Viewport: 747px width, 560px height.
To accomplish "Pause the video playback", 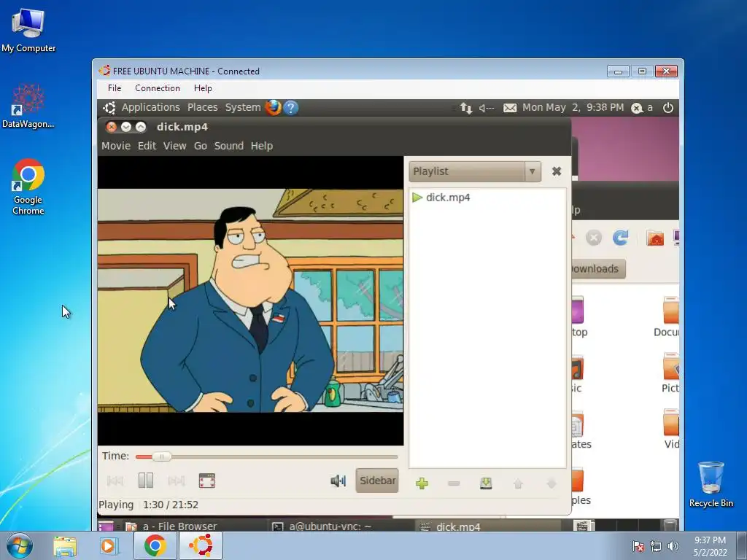I will point(146,481).
